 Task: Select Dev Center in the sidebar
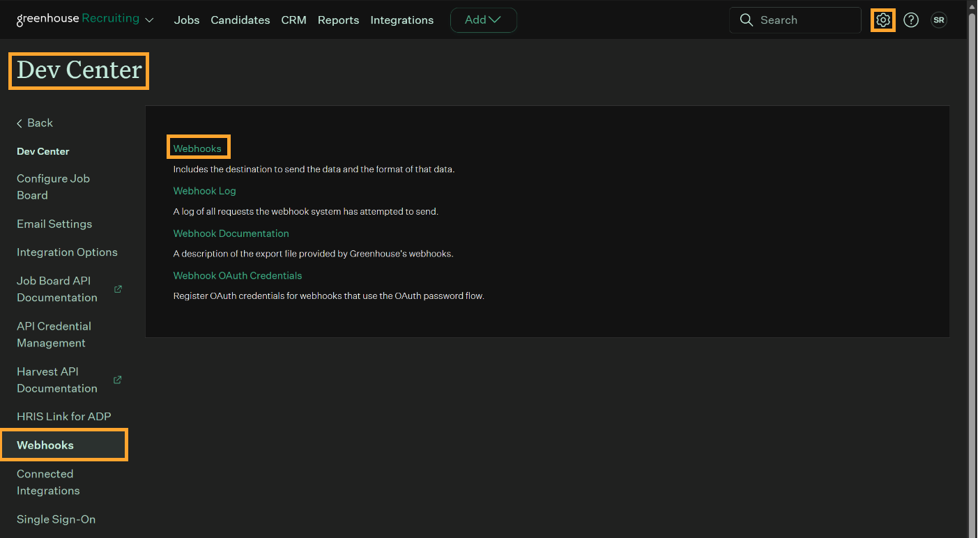pos(43,151)
